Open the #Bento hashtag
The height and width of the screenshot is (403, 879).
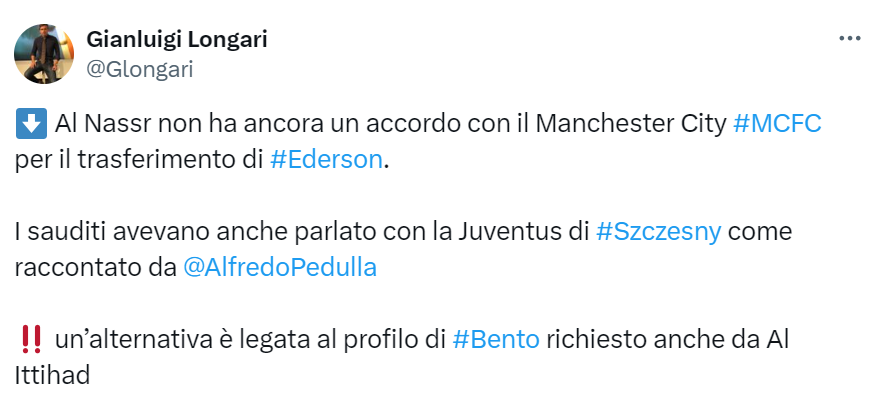click(496, 339)
